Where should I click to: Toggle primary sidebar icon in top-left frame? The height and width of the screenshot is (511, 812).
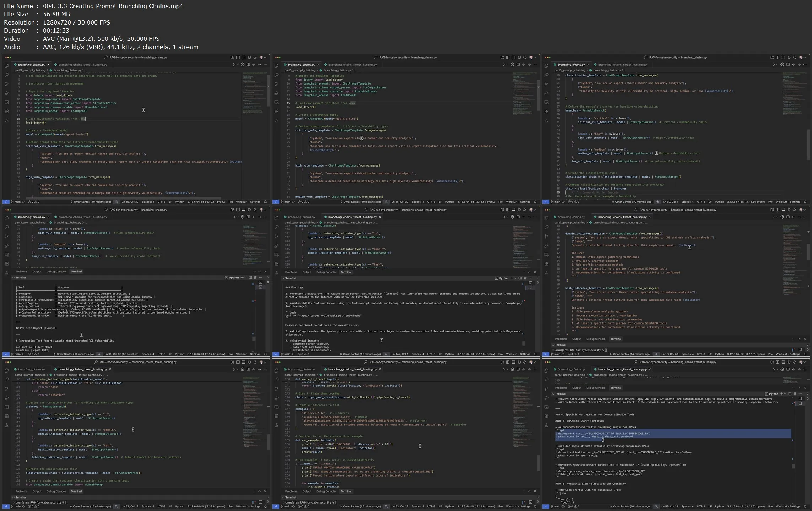coord(238,58)
